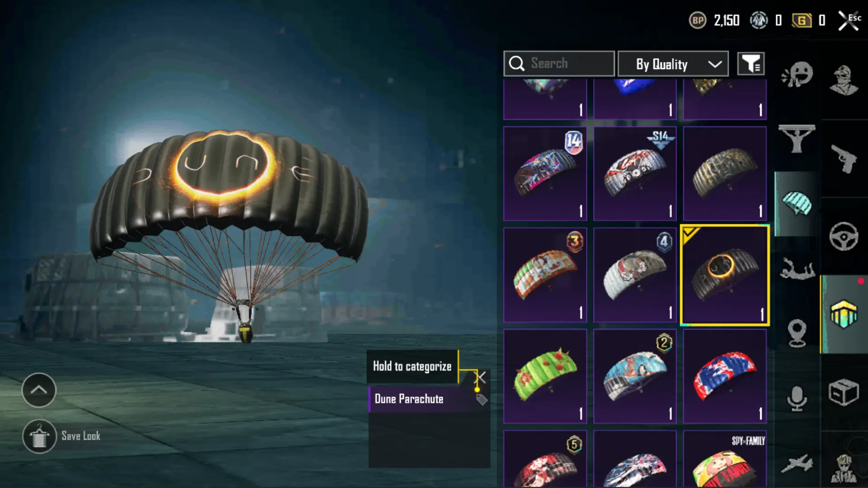Expand the By Quality sort dropdown
This screenshot has height=488, width=868.
point(673,64)
